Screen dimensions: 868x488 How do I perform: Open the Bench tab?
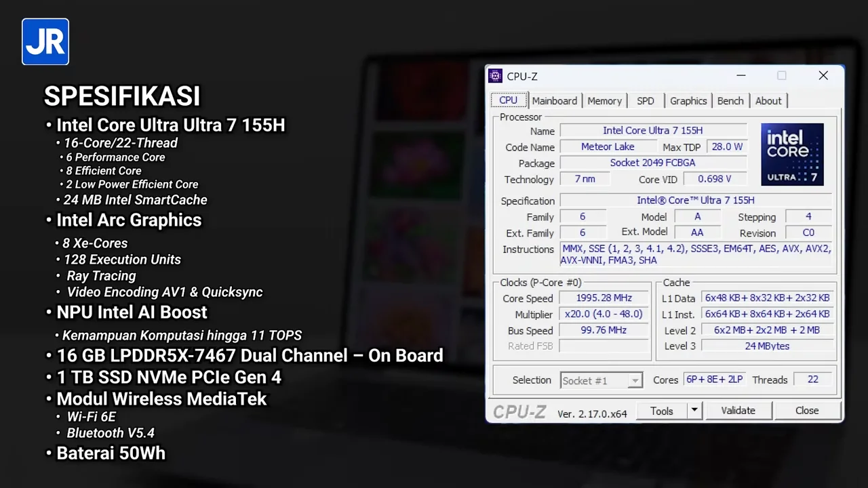point(730,101)
